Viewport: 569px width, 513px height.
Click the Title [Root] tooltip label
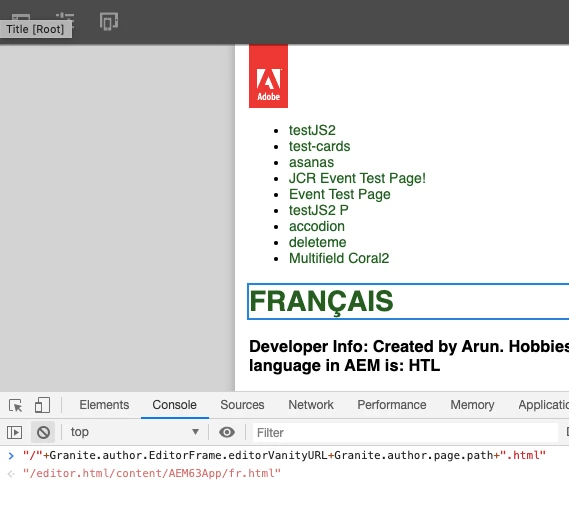pyautogui.click(x=35, y=29)
